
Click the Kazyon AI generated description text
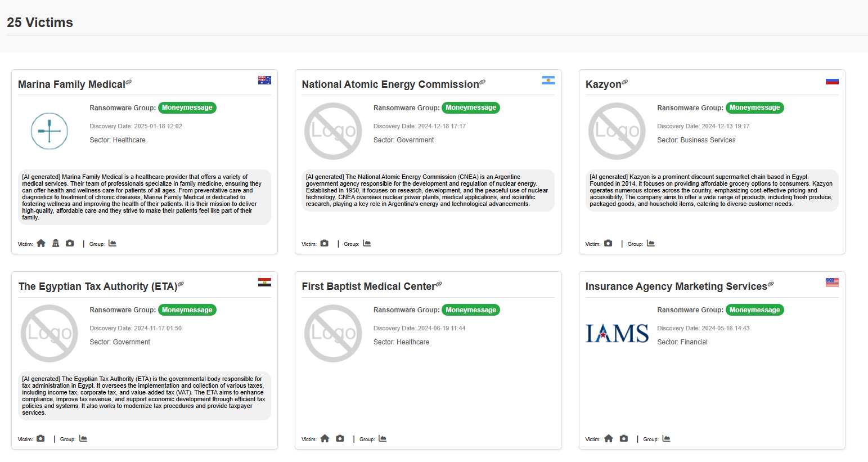(711, 190)
